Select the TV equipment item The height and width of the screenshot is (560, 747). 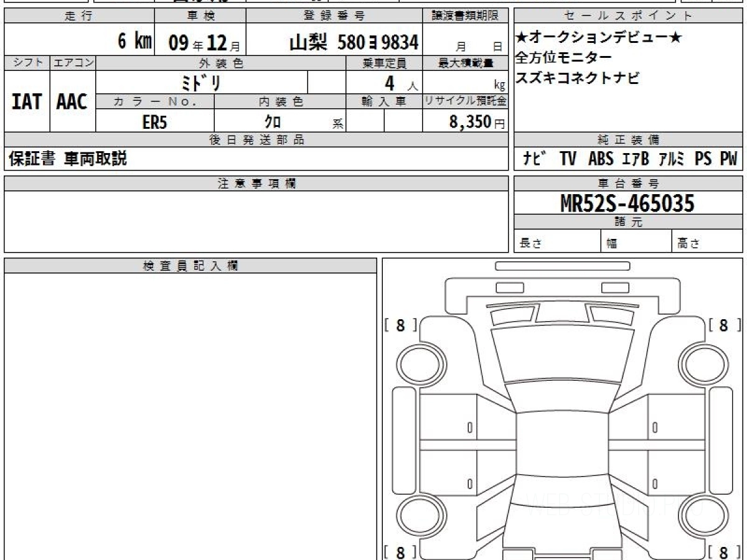568,159
